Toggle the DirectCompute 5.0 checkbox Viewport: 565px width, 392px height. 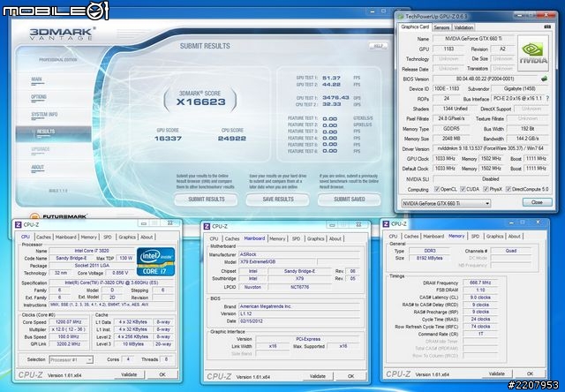(508, 189)
